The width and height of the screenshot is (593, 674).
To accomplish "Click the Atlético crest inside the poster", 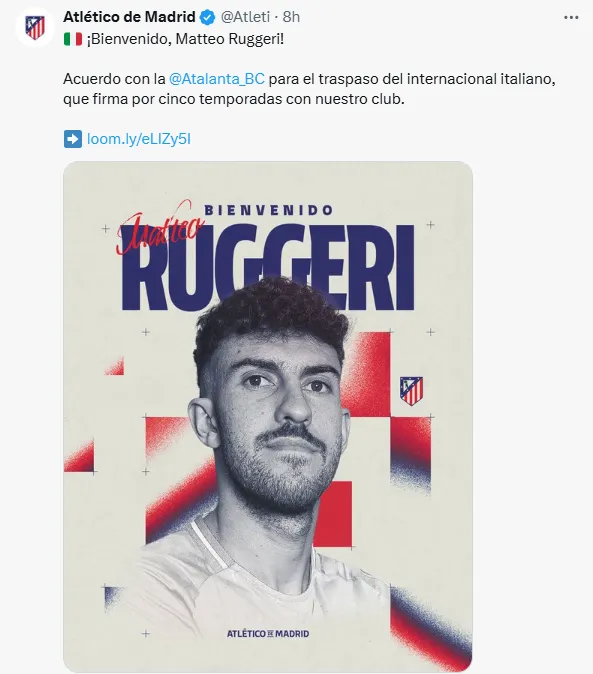I will (x=411, y=391).
